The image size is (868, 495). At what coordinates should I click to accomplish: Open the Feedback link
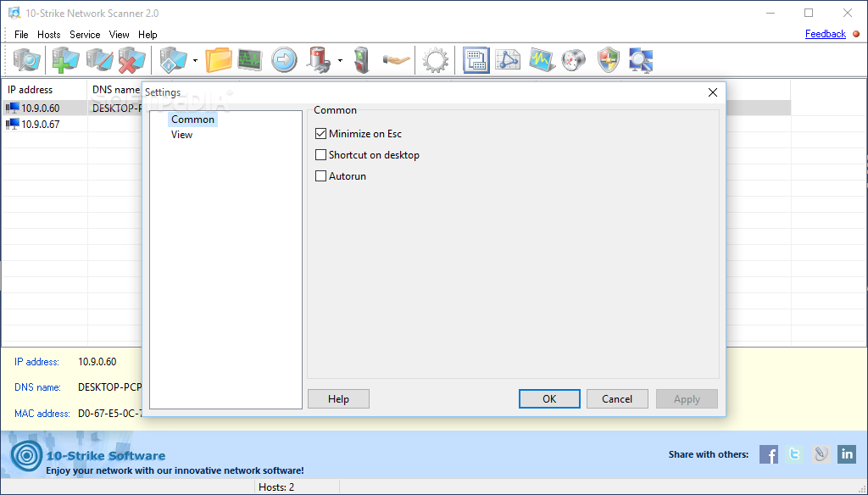point(826,34)
